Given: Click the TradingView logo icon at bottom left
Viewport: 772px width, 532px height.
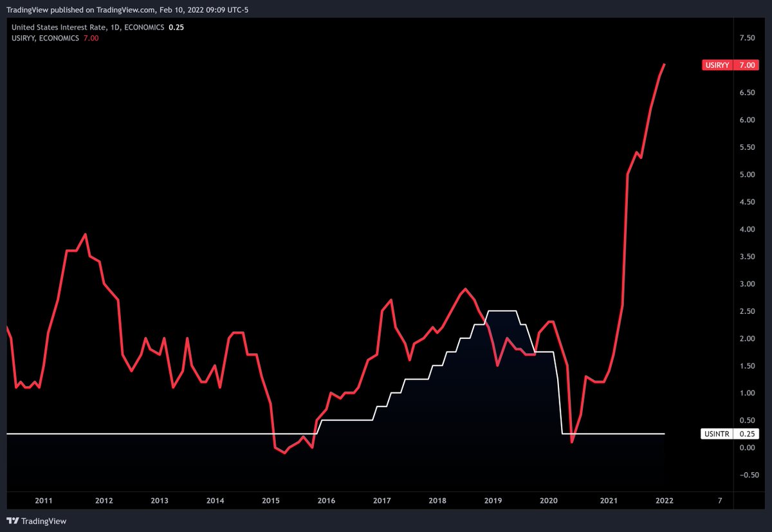Looking at the screenshot, I should (12, 520).
